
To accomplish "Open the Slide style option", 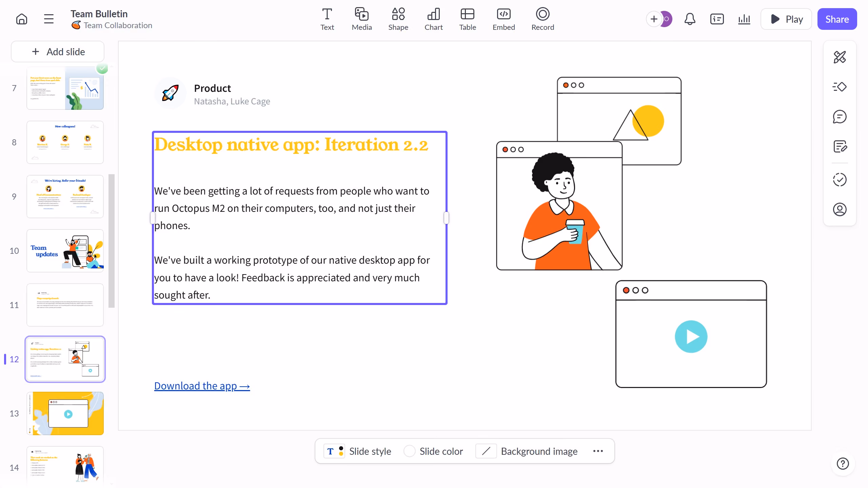I will point(358,451).
